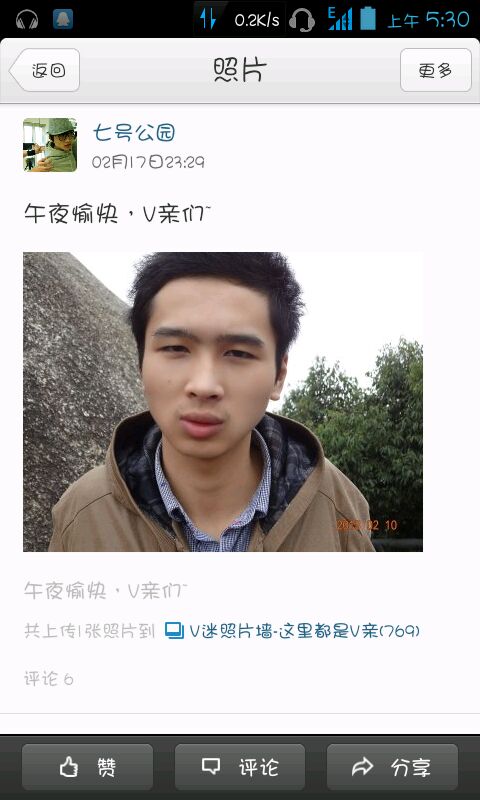Tap the 七号公园 profile avatar thumbnail
Image resolution: width=480 pixels, height=800 pixels.
pos(50,145)
